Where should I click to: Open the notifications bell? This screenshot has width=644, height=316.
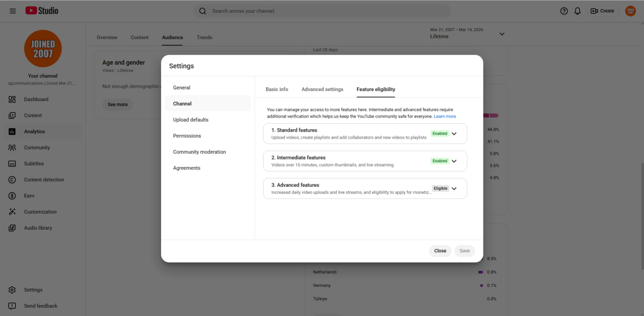578,11
